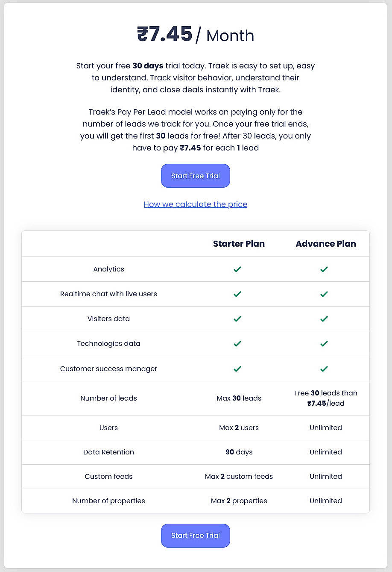Select the Number of leads row label
392x572 pixels.
tap(108, 398)
